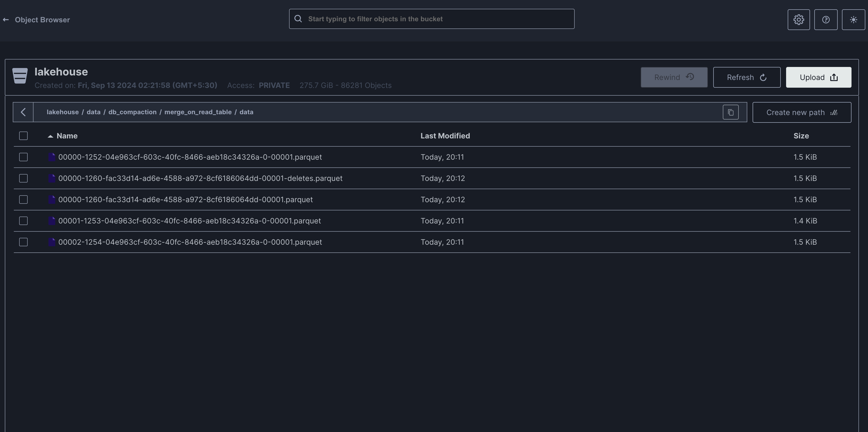Viewport: 868px width, 432px height.
Task: Select checkbox for 00000-1252 parquet file
Action: 23,157
